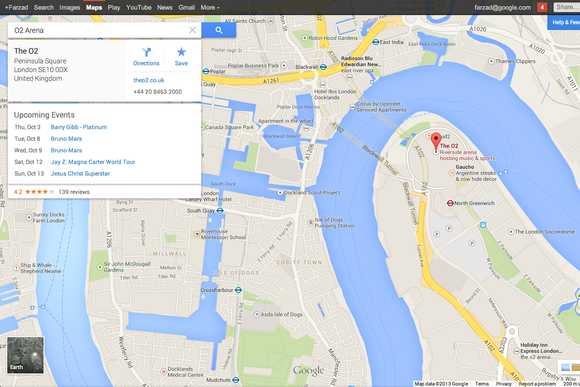Open Gmail in the top bar
The width and height of the screenshot is (580, 387).
[186, 7]
